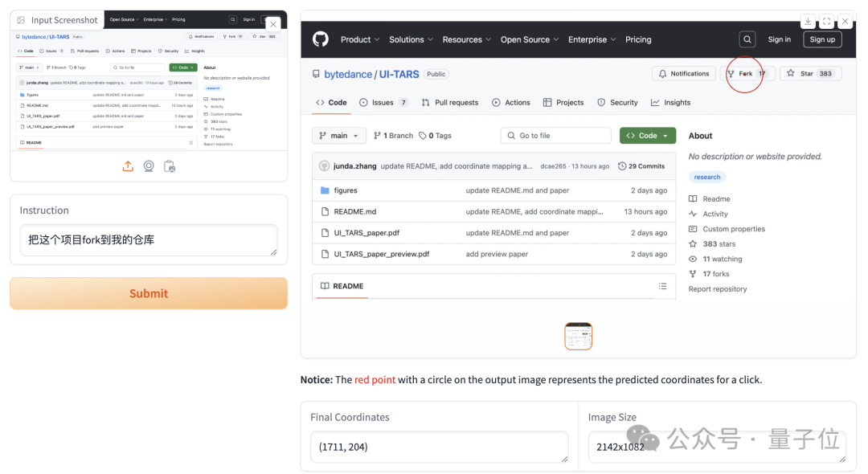Click the search magnifier icon in output image header
The height and width of the screenshot is (474, 868).
pos(747,39)
